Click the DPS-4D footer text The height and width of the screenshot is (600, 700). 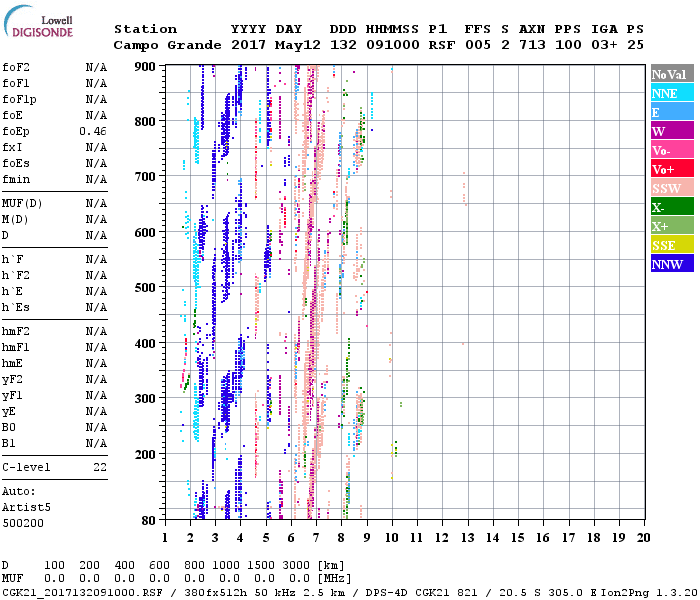point(388,593)
